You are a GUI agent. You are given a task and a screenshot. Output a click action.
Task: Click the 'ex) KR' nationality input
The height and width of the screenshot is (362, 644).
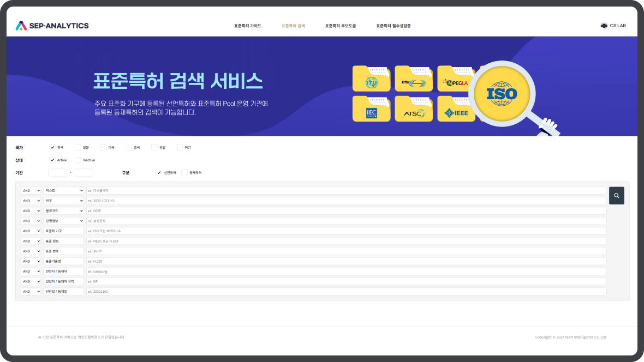tap(346, 281)
